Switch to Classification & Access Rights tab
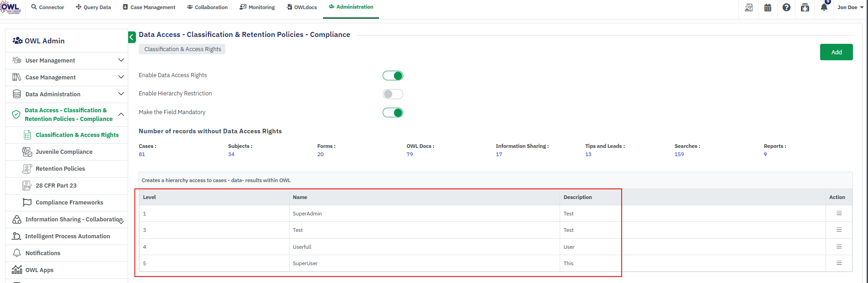 [182, 49]
